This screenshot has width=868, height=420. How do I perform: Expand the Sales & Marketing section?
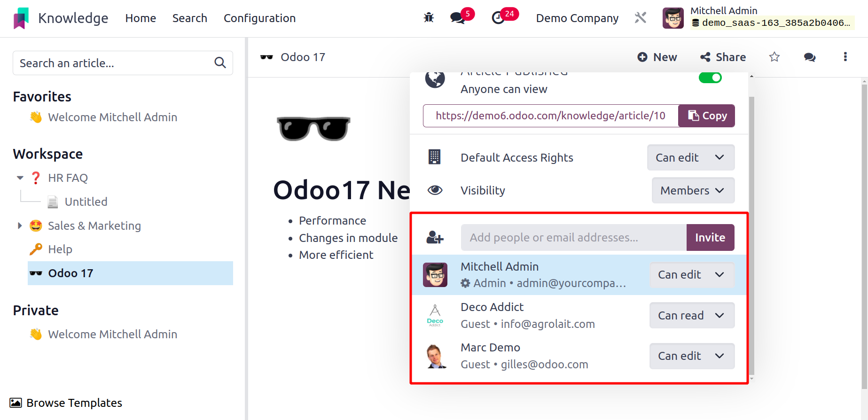pyautogui.click(x=20, y=226)
